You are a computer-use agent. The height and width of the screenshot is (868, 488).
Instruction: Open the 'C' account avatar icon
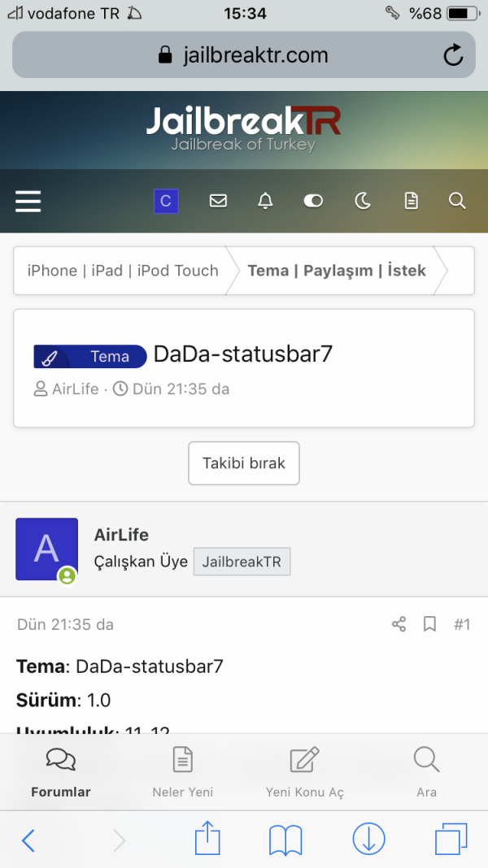click(166, 201)
